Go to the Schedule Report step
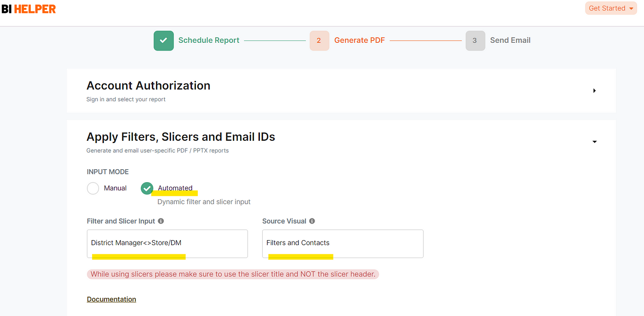Screen dimensions: 644x316 209,40
